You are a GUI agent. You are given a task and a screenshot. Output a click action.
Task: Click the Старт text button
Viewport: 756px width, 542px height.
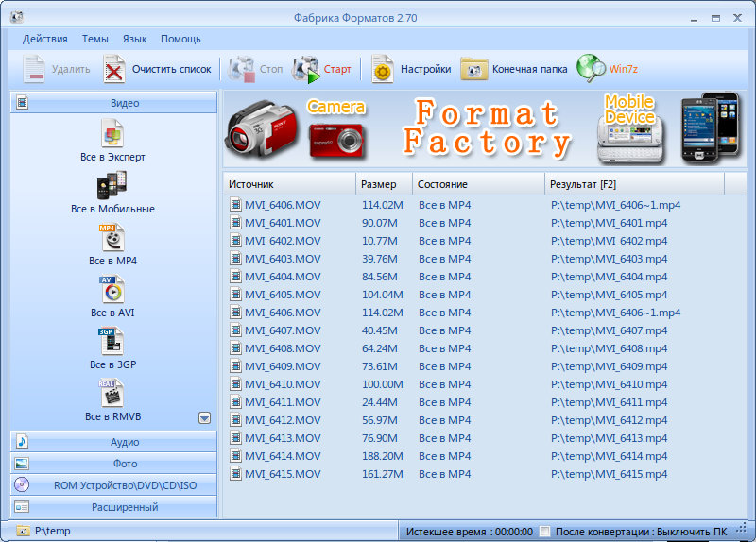pos(337,69)
